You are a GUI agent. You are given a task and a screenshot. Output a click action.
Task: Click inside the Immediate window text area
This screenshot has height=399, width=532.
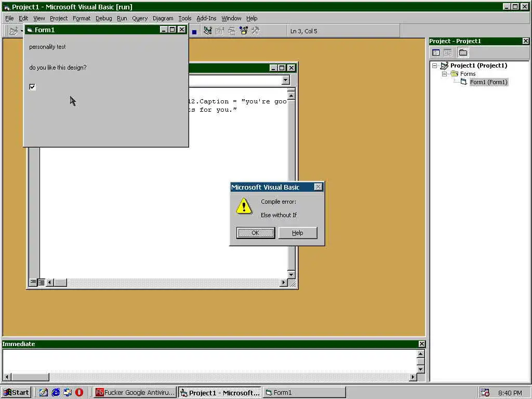tap(209, 361)
